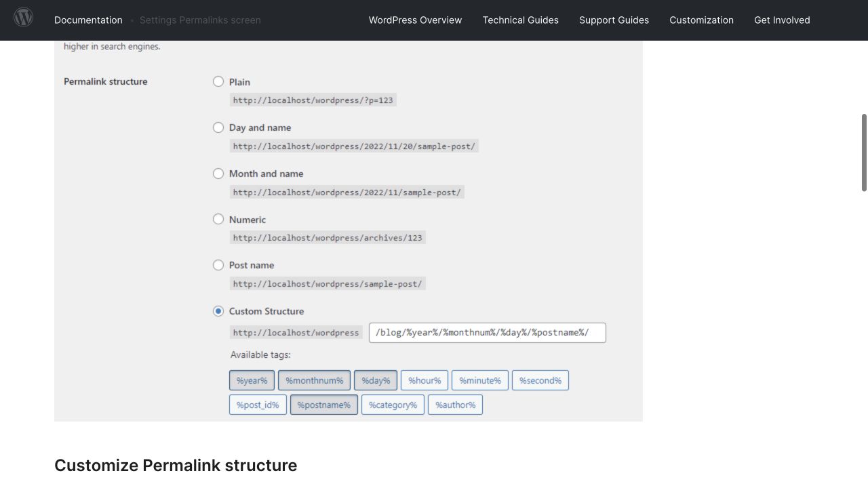
Task: Open WordPress Overview menu
Action: 415,20
